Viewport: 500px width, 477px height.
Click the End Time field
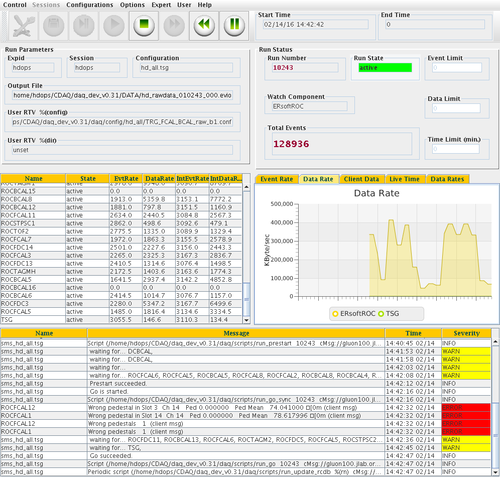tap(435, 24)
